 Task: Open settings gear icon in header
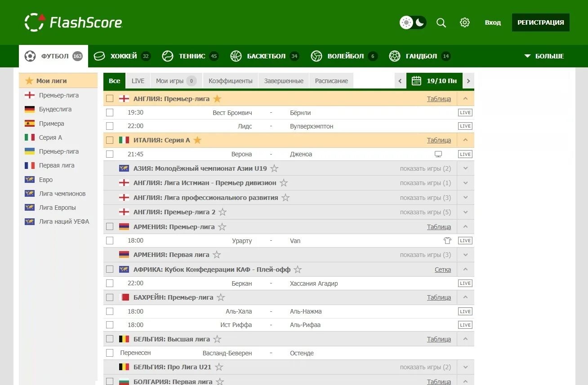[x=465, y=22]
